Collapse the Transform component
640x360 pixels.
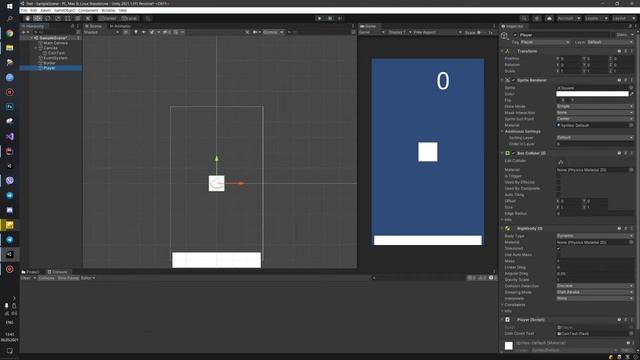click(502, 51)
